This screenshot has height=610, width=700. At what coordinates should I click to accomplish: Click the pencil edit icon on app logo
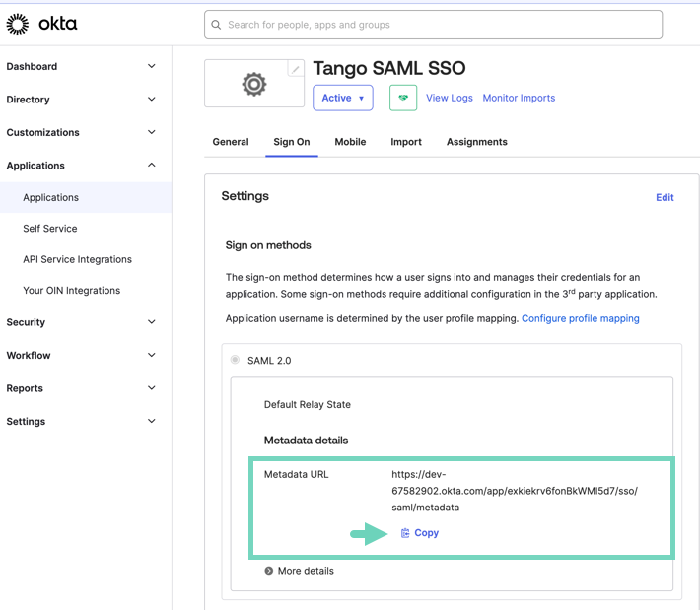[295, 69]
